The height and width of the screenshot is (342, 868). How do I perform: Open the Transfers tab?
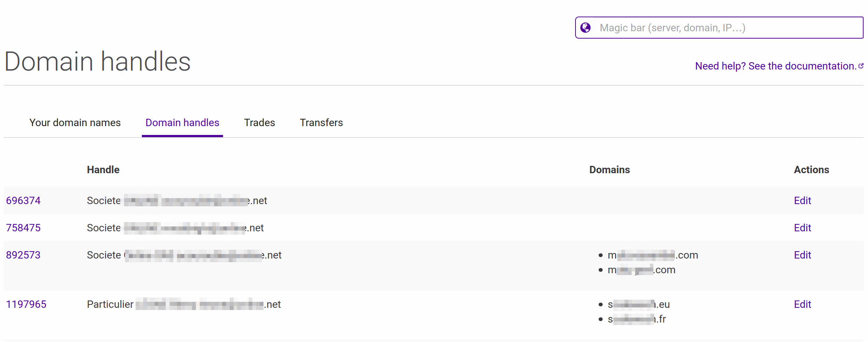point(321,122)
